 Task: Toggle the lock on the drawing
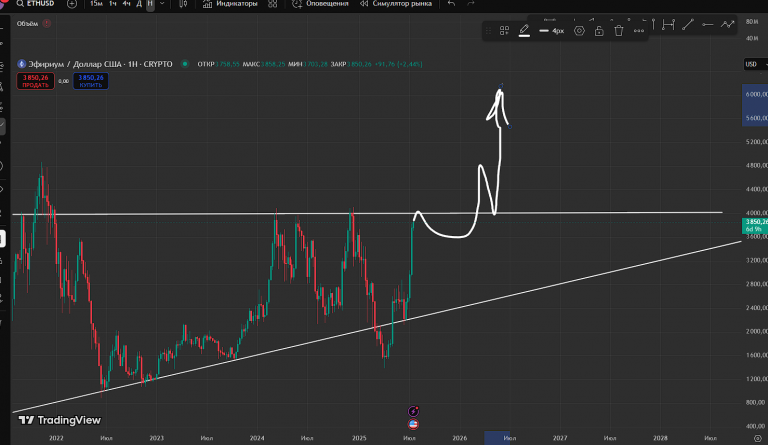click(599, 31)
